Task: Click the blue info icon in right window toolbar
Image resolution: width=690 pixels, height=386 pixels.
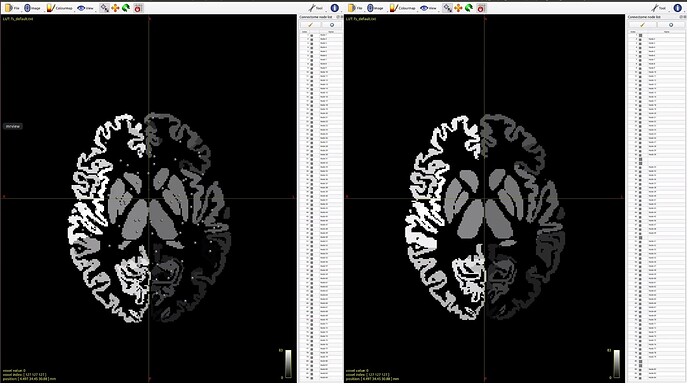Action: [x=677, y=8]
